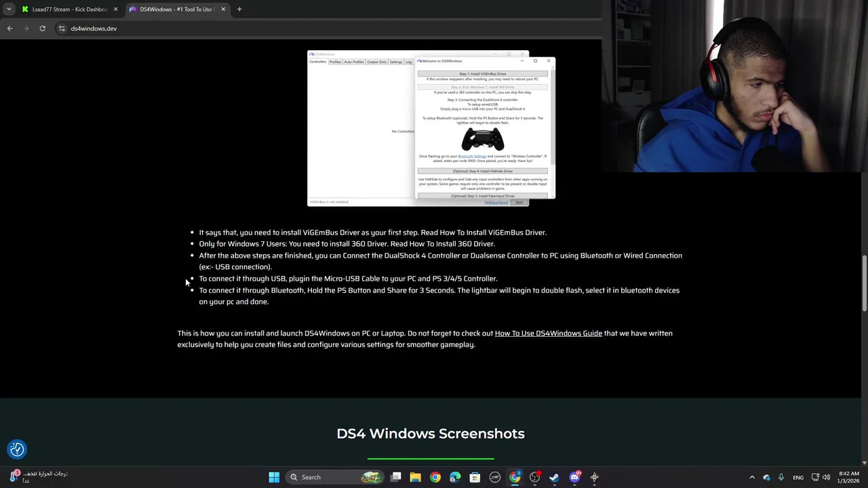Show hidden system tray icons

point(752,477)
